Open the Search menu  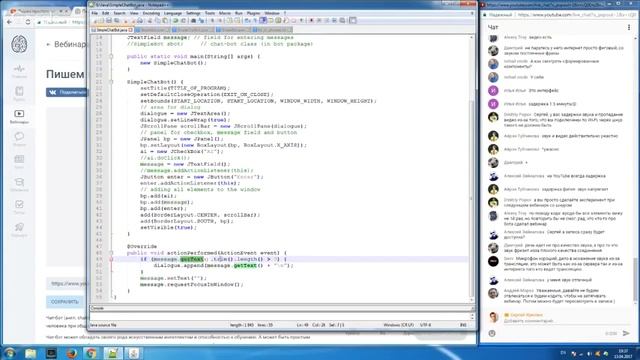tap(119, 13)
